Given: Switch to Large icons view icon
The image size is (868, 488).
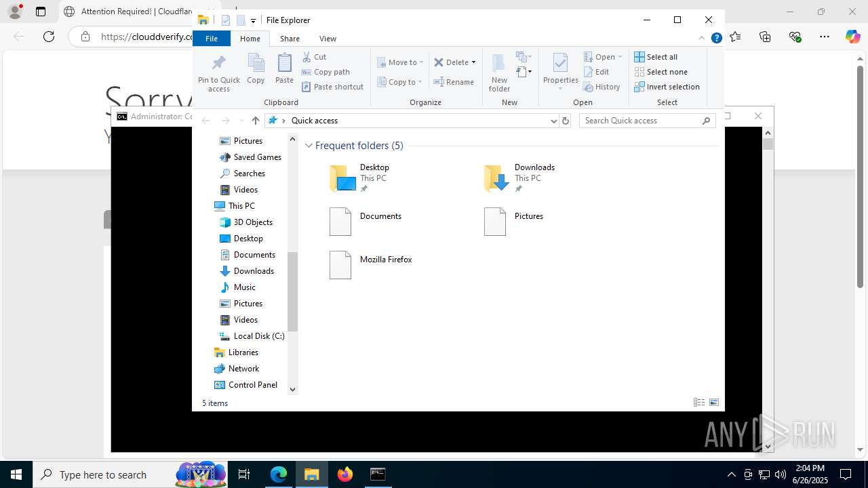Looking at the screenshot, I should pyautogui.click(x=714, y=403).
